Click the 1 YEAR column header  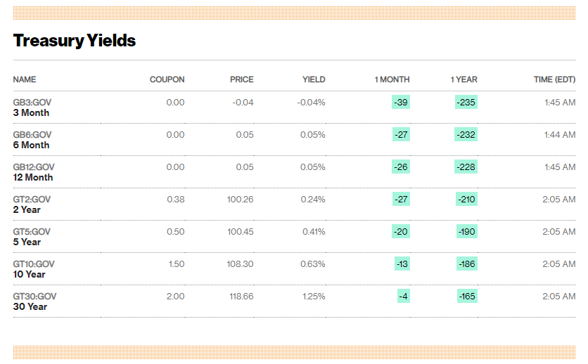tap(464, 79)
